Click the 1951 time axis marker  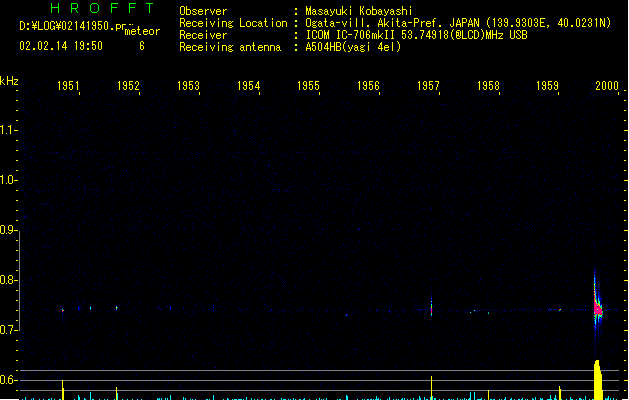point(68,85)
